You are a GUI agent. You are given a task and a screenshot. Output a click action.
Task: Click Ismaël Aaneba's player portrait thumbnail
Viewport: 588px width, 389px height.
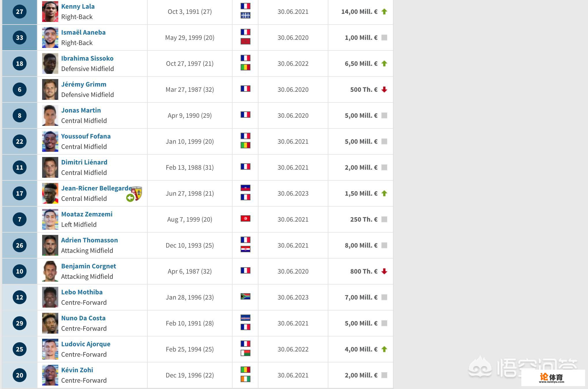click(x=50, y=38)
